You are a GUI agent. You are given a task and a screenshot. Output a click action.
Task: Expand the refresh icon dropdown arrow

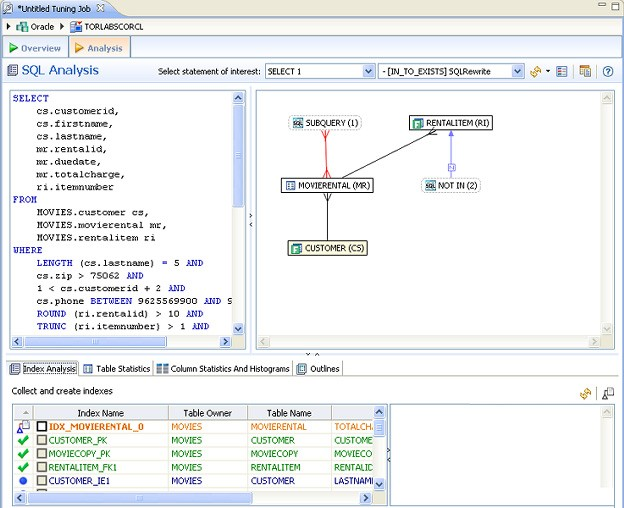click(x=548, y=72)
